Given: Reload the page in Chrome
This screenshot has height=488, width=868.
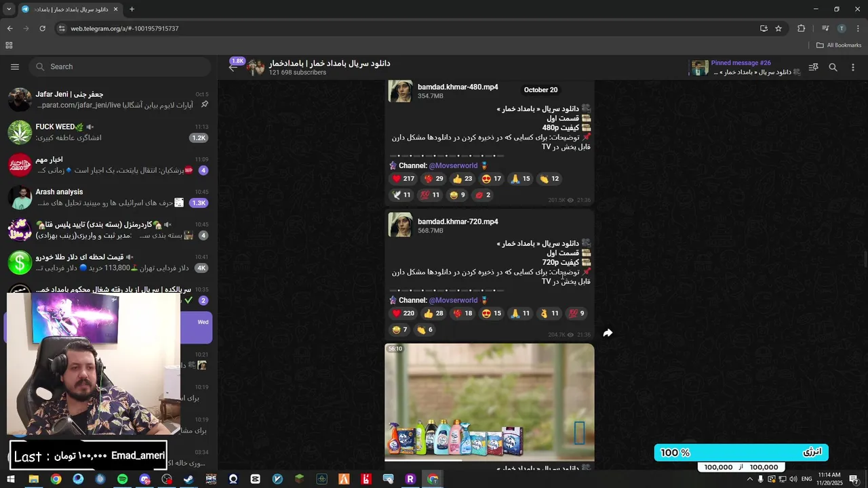Looking at the screenshot, I should click(x=43, y=28).
